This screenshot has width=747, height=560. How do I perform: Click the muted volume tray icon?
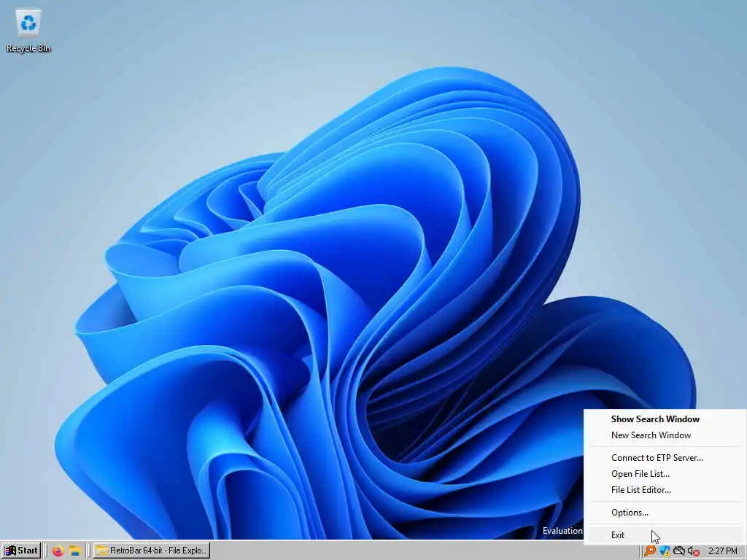coord(693,551)
